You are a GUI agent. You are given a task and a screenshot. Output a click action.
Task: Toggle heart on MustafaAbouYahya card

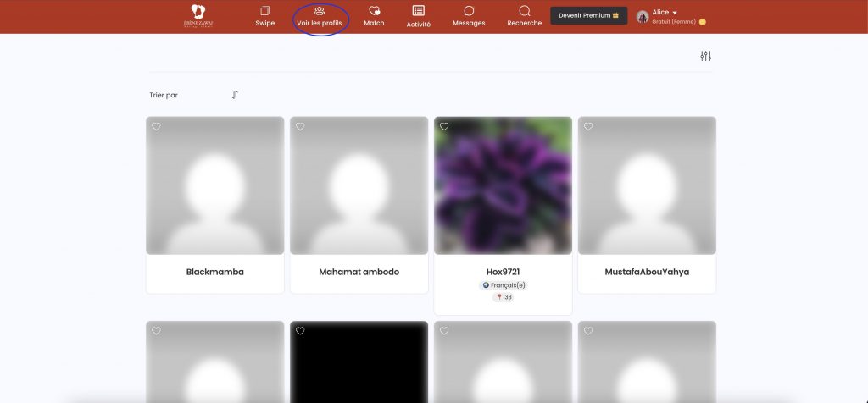[588, 127]
